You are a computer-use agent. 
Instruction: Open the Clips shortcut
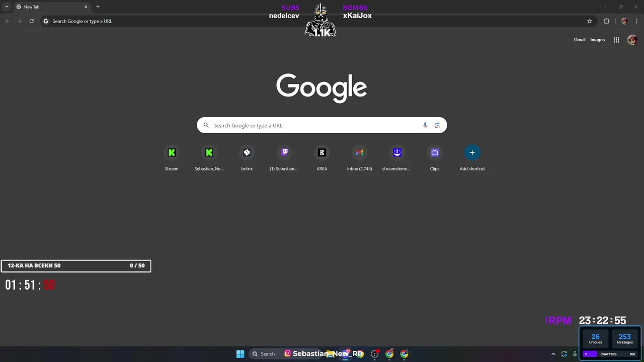(x=434, y=158)
